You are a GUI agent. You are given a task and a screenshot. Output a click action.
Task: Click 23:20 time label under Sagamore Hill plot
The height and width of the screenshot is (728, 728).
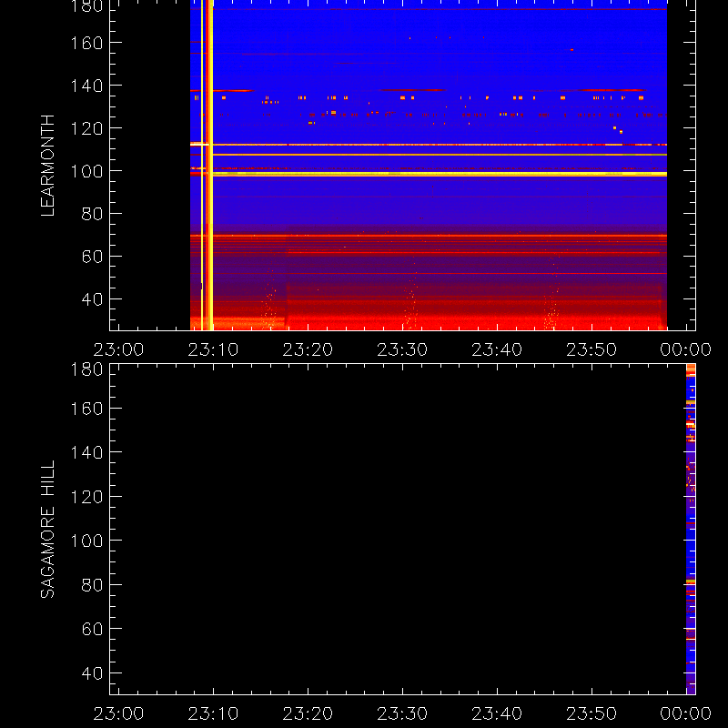tap(308, 713)
